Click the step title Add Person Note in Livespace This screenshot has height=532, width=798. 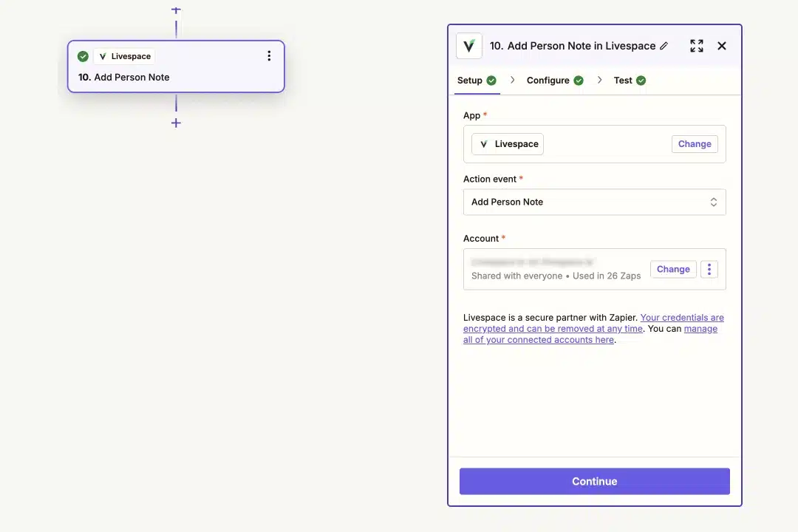(x=582, y=46)
